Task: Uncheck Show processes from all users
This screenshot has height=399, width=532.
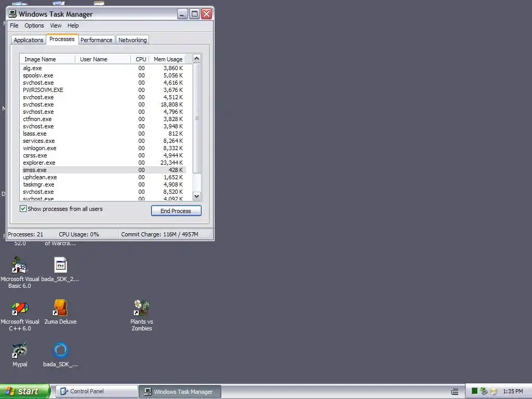Action: pyautogui.click(x=23, y=209)
